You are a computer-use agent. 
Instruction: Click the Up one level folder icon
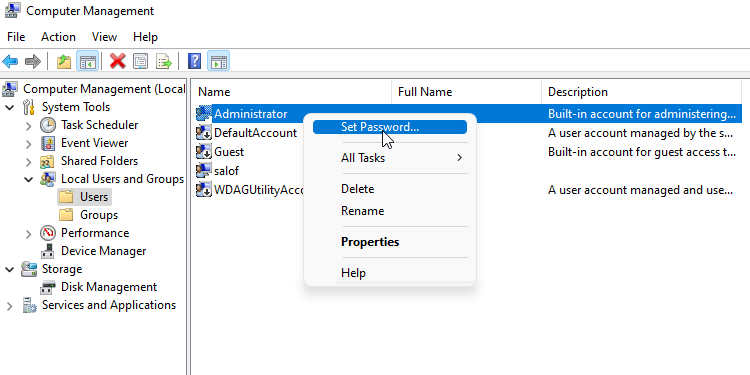64,61
